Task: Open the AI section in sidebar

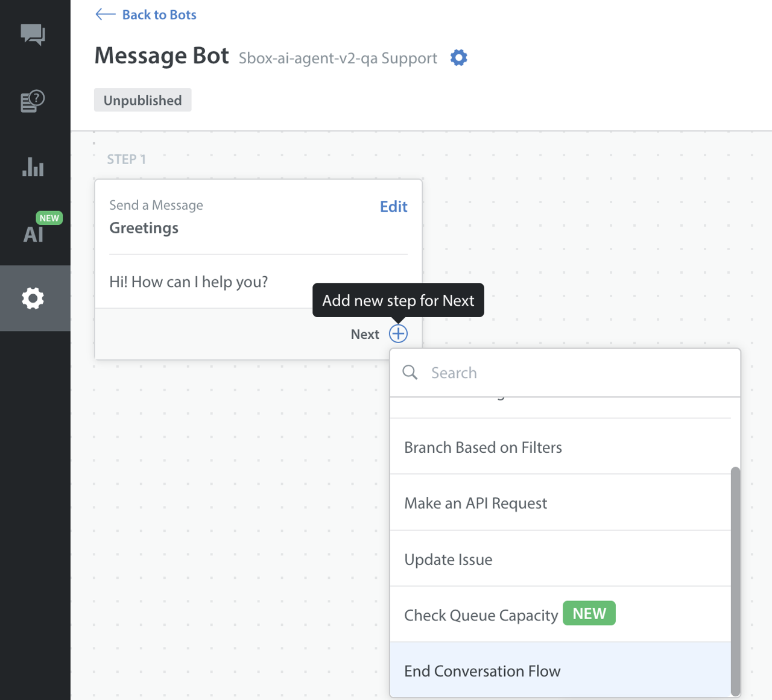Action: click(x=34, y=233)
